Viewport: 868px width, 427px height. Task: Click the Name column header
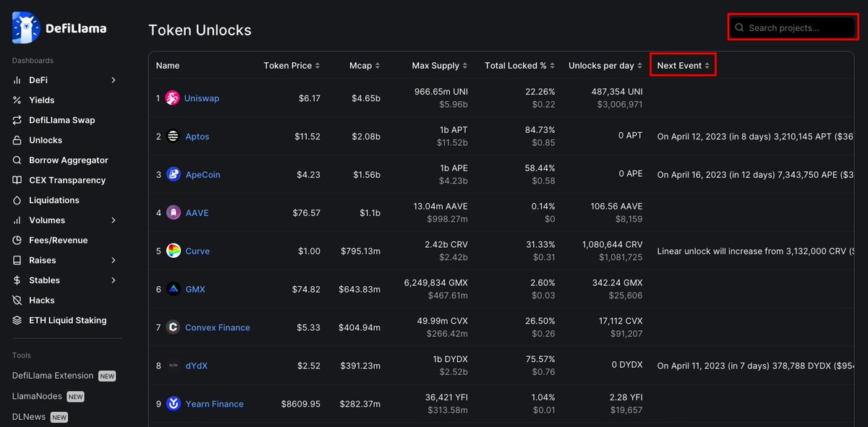coord(168,66)
